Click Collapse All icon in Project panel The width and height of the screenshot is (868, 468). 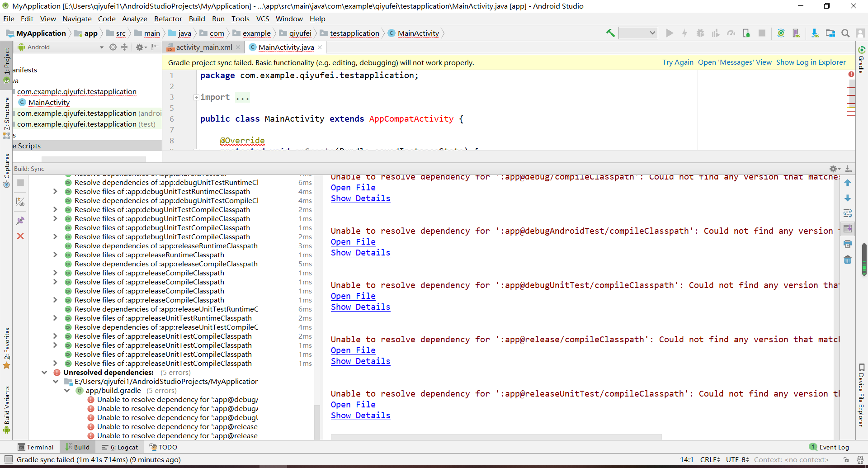pos(124,47)
